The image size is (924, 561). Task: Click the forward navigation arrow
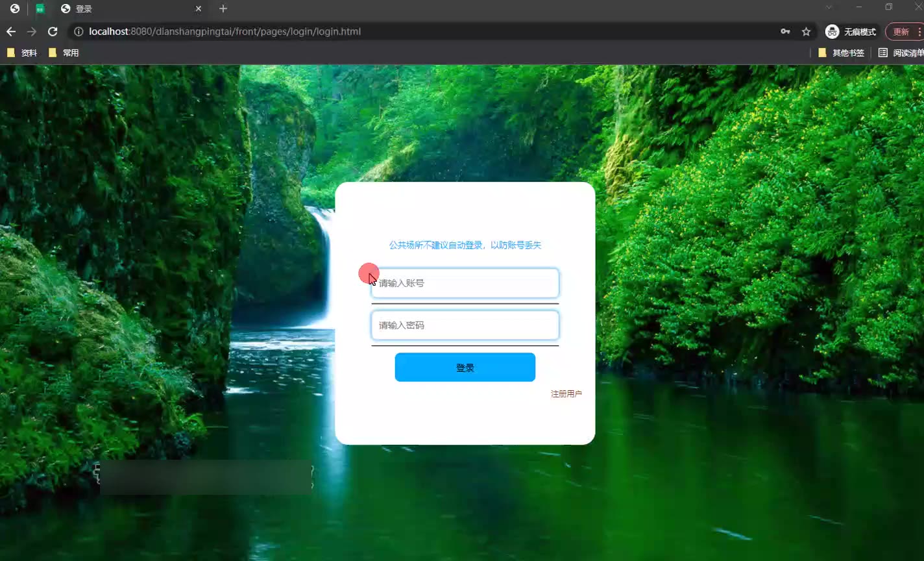coord(31,32)
